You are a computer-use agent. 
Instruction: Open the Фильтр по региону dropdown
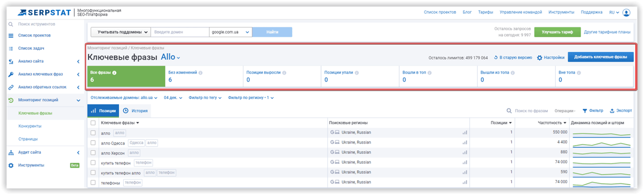[x=251, y=97]
